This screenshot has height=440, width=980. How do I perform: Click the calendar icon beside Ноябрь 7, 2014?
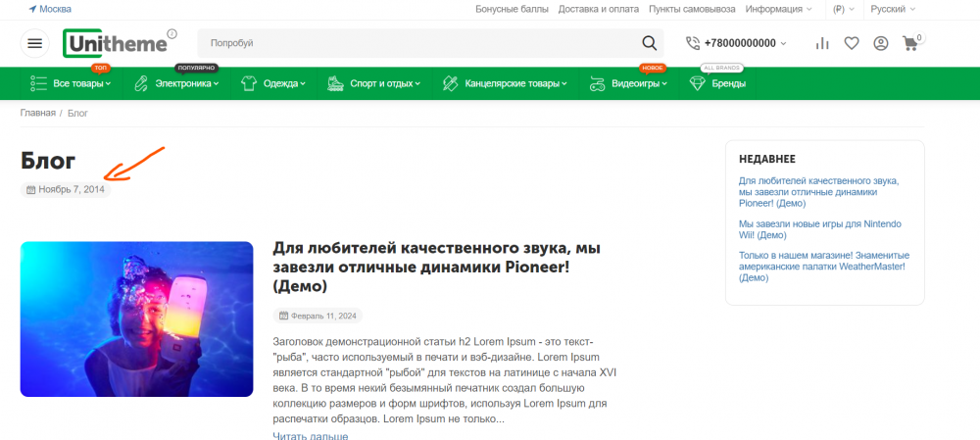pos(31,189)
